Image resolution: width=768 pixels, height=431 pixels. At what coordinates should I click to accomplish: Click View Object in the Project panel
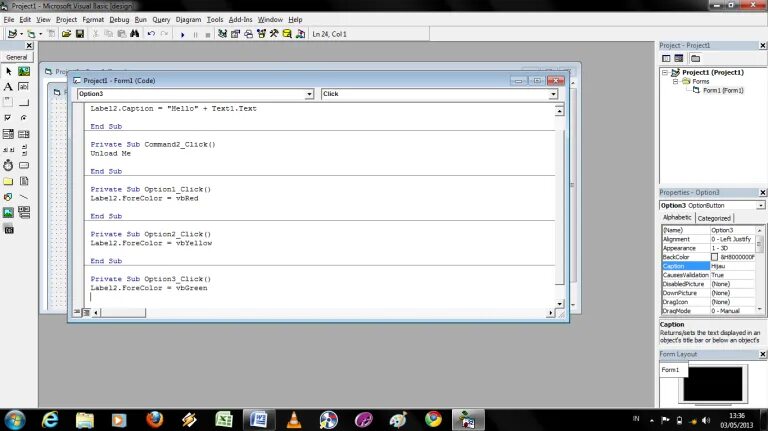(679, 58)
